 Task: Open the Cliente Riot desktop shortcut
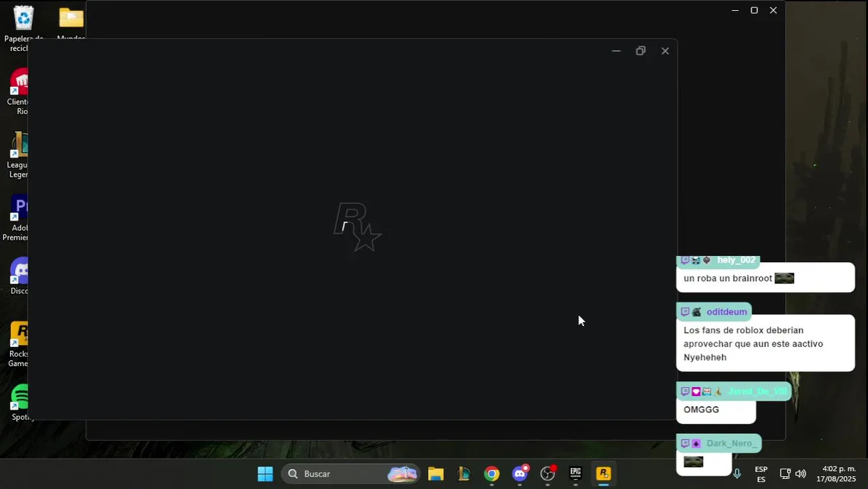(19, 92)
